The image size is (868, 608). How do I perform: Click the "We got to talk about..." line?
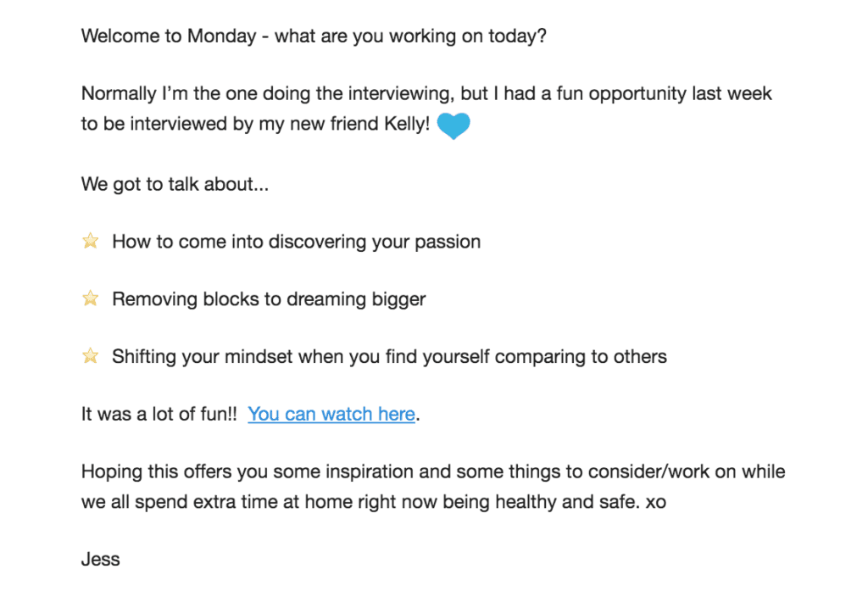pyautogui.click(x=175, y=184)
